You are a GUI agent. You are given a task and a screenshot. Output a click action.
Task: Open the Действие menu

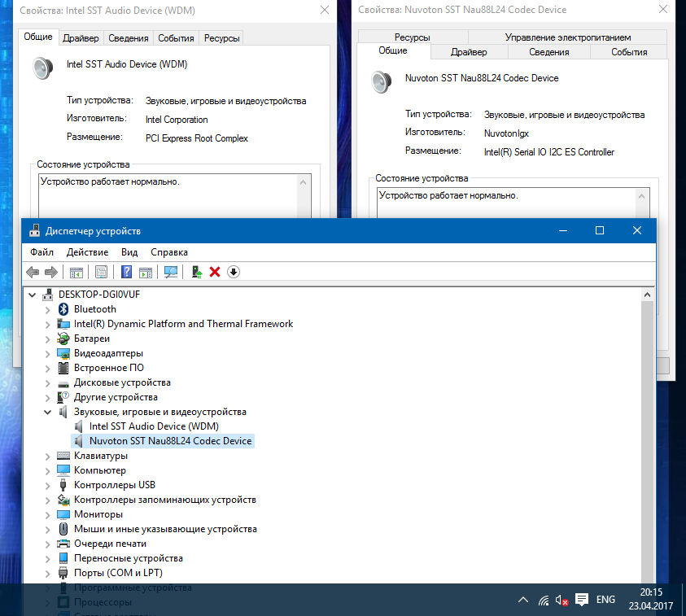point(88,252)
